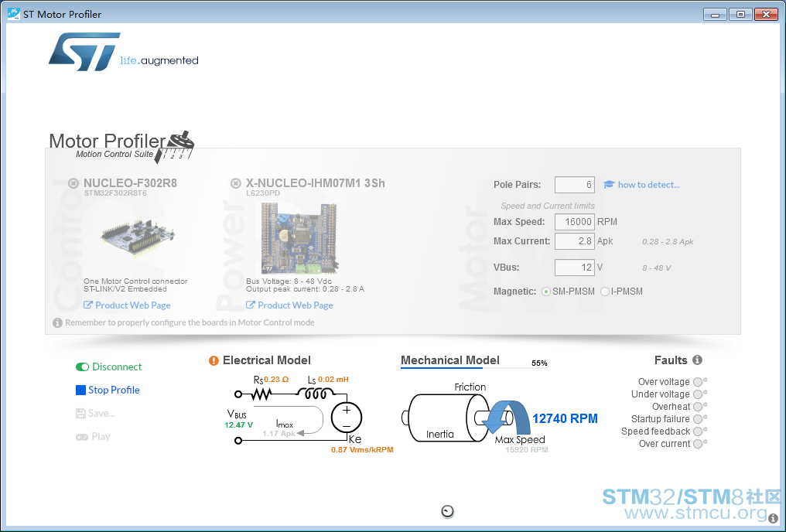Click the Pole Pairs input field
786x532 pixels.
point(575,185)
